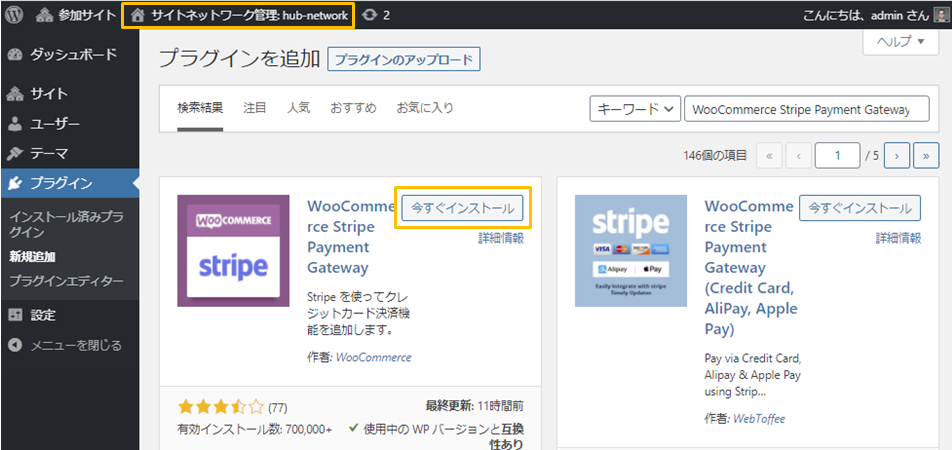Install the WebToffee Stripe gateway plugin

click(860, 208)
